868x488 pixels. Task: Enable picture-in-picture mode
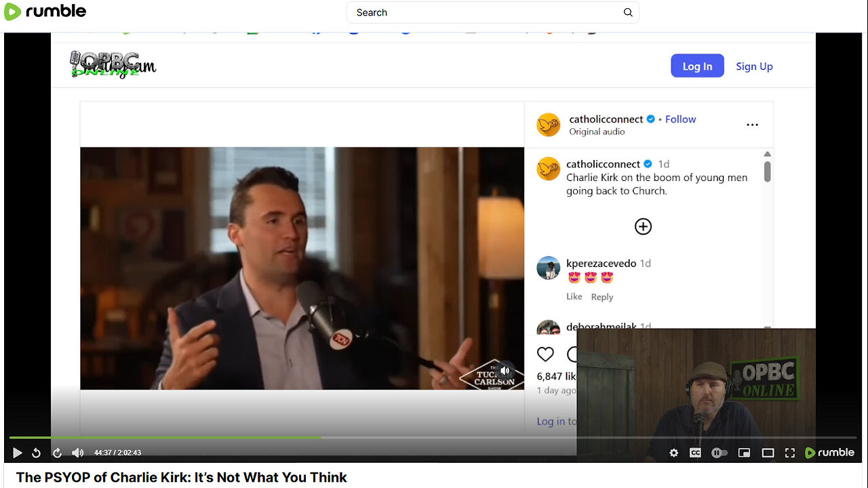(x=744, y=453)
